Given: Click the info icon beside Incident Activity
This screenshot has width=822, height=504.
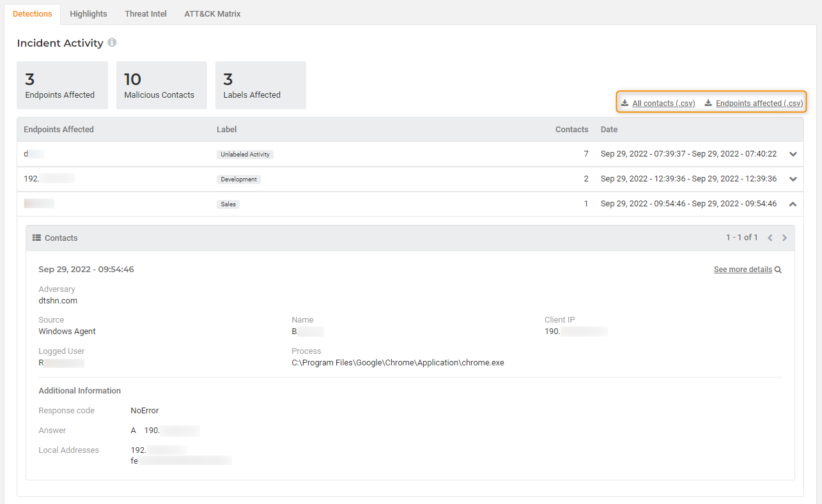Looking at the screenshot, I should [112, 43].
